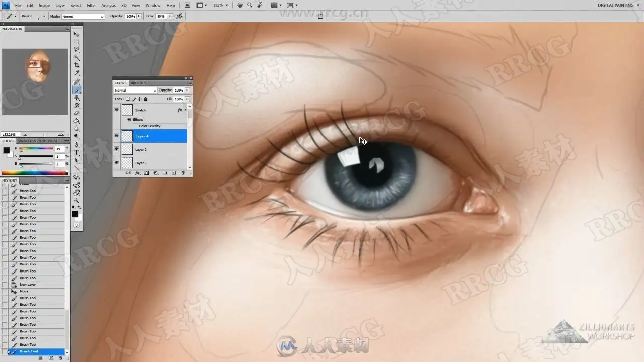This screenshot has width=644, height=362.
Task: Open the File menu
Action: coord(18,5)
